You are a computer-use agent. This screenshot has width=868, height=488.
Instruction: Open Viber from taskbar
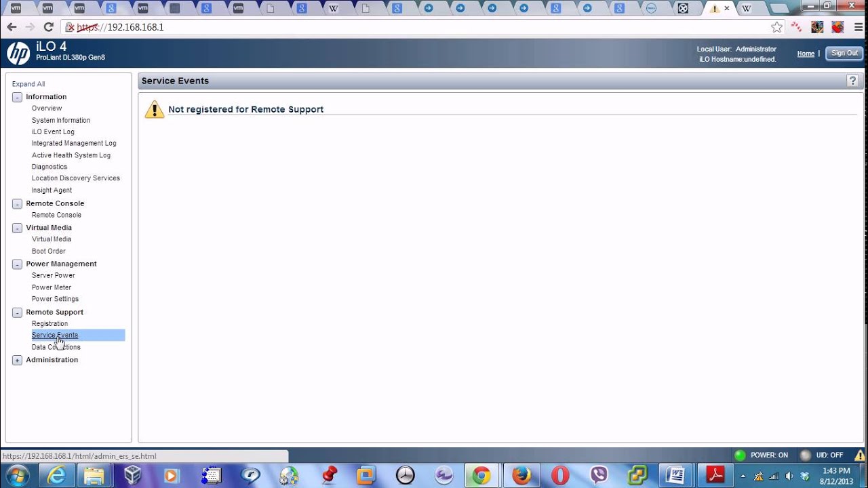pyautogui.click(x=599, y=475)
